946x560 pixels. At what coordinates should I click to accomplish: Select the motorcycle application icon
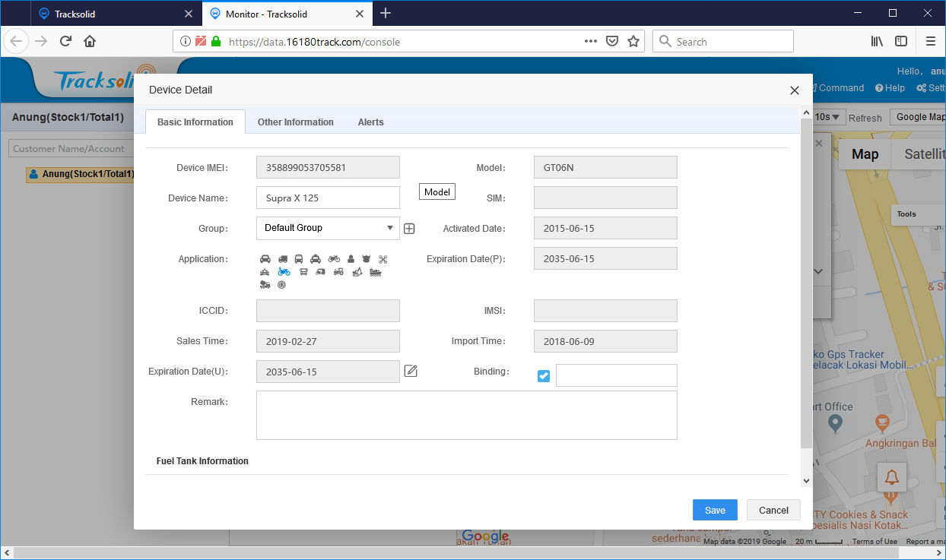click(334, 259)
